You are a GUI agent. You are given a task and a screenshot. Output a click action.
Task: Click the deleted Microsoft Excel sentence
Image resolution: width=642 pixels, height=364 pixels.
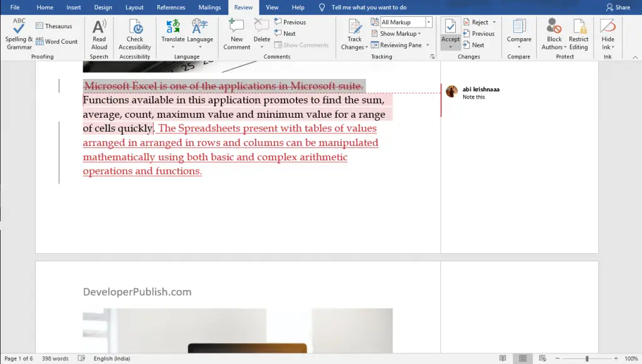[224, 86]
